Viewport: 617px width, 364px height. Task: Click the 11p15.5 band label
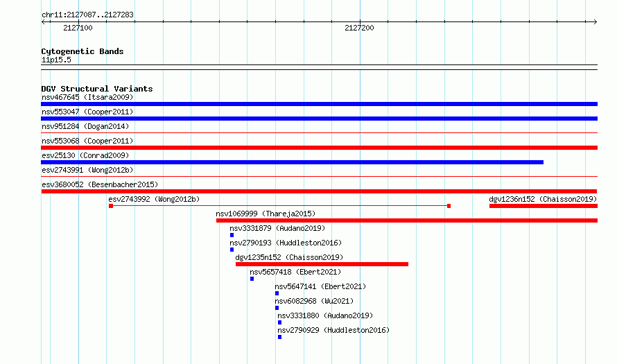coord(56,60)
